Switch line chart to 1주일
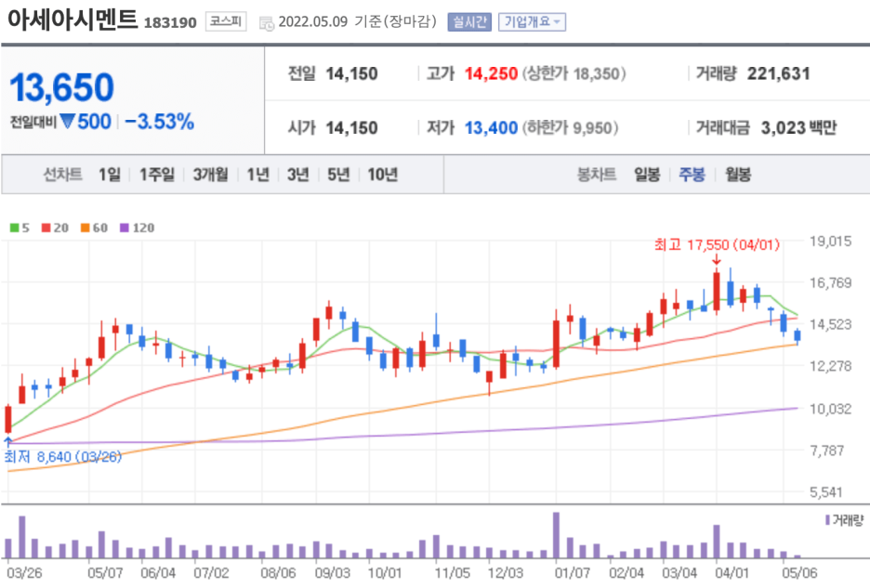Viewport: 870px width, 588px height. 157,175
